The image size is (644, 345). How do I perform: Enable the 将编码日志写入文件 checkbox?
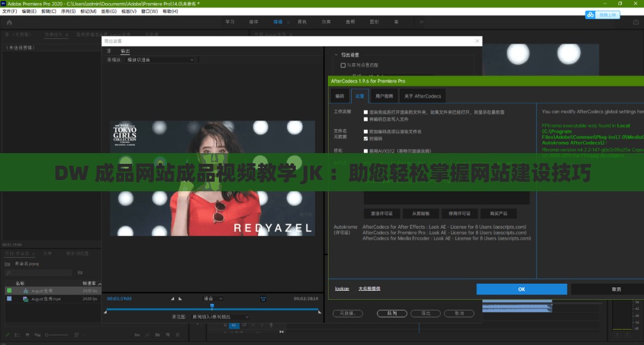pyautogui.click(x=365, y=120)
